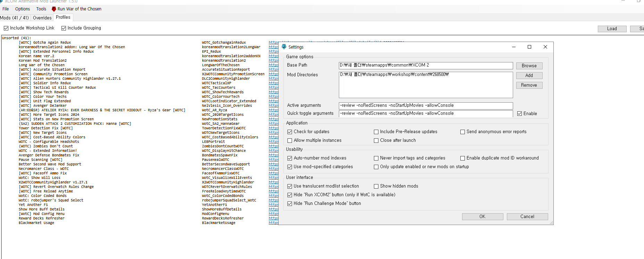
Task: Click the Settings dialog title icon
Action: point(284,47)
